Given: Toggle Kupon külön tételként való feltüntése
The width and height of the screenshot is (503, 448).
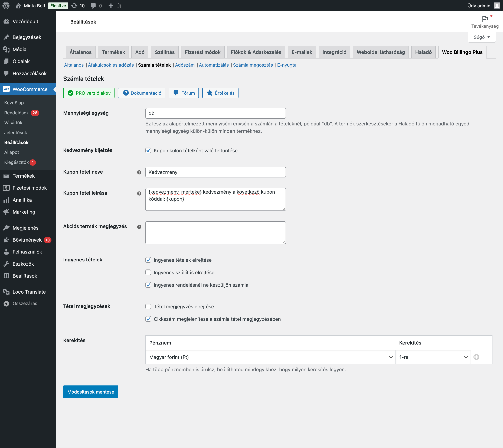Looking at the screenshot, I should click(148, 150).
